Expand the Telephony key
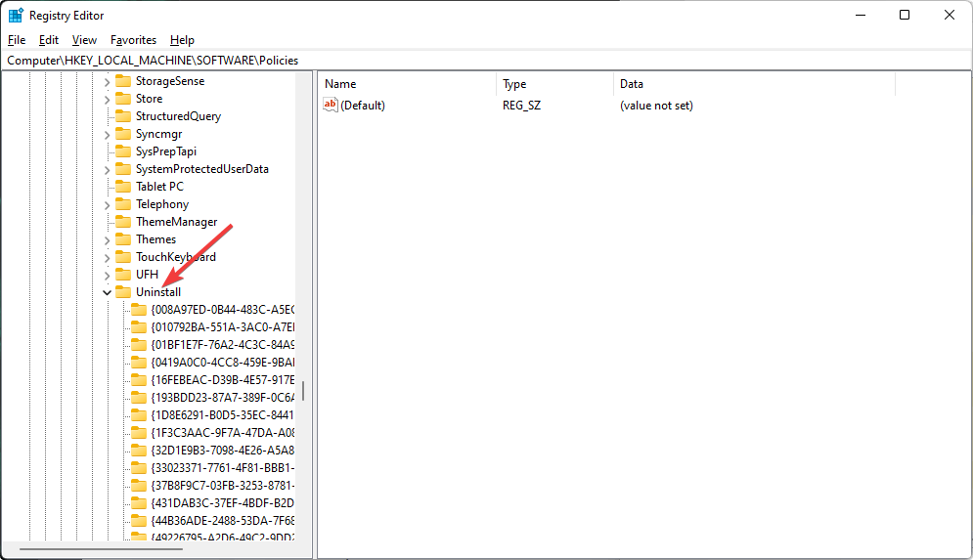The width and height of the screenshot is (973, 560). (107, 204)
